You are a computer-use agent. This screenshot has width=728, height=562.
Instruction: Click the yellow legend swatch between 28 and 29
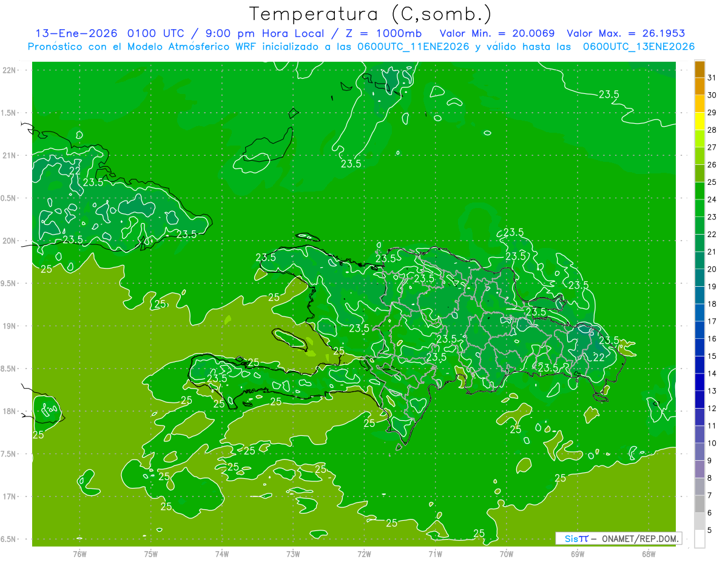pos(699,121)
